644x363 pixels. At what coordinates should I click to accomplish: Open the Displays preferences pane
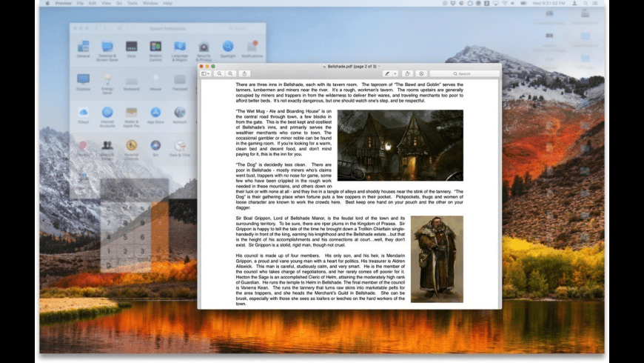pos(83,81)
